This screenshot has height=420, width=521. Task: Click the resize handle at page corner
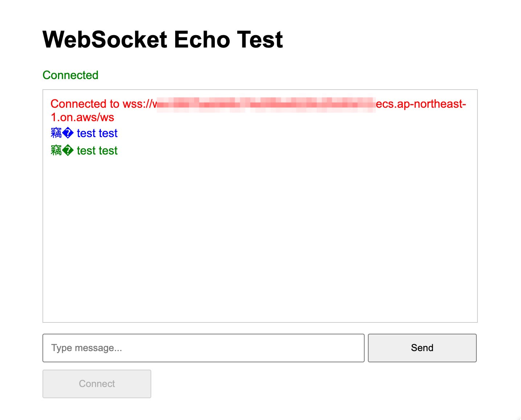(518, 417)
